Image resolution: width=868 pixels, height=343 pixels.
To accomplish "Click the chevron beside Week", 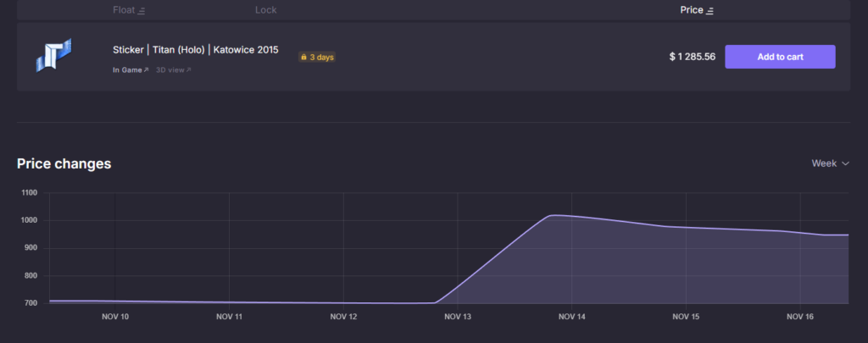I will [x=845, y=163].
